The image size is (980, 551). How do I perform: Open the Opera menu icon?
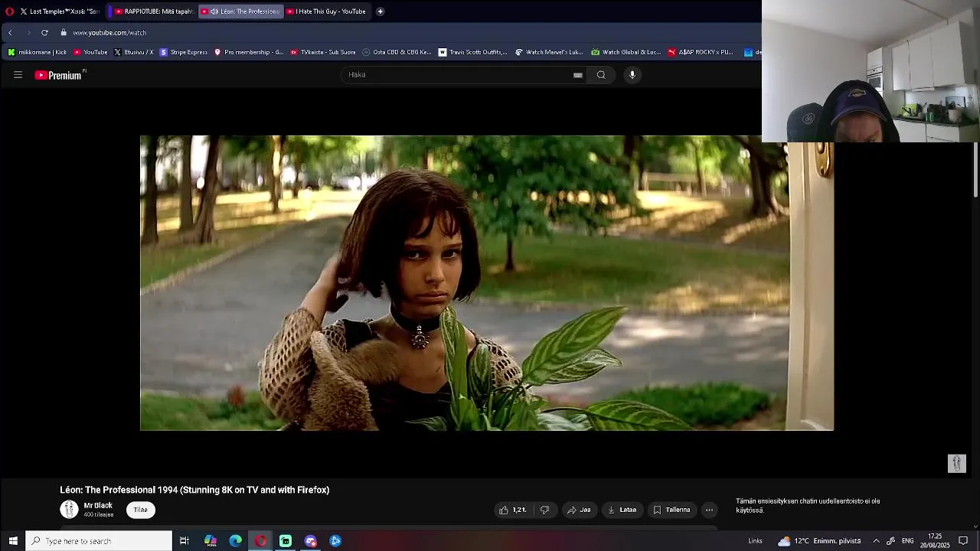click(9, 11)
